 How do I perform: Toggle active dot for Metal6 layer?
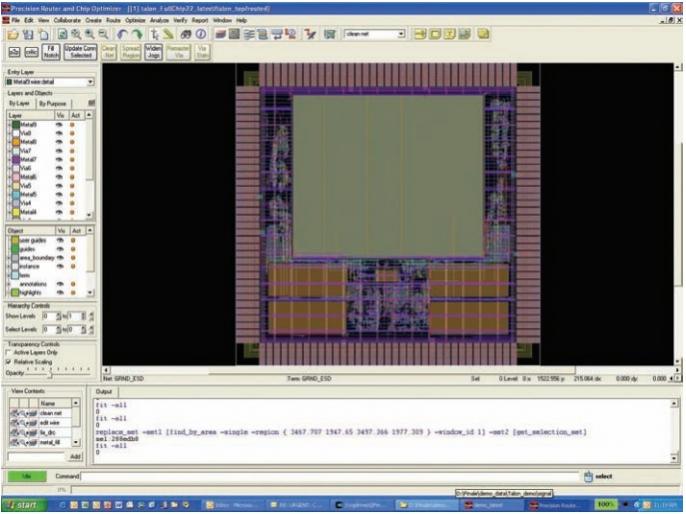click(x=73, y=177)
